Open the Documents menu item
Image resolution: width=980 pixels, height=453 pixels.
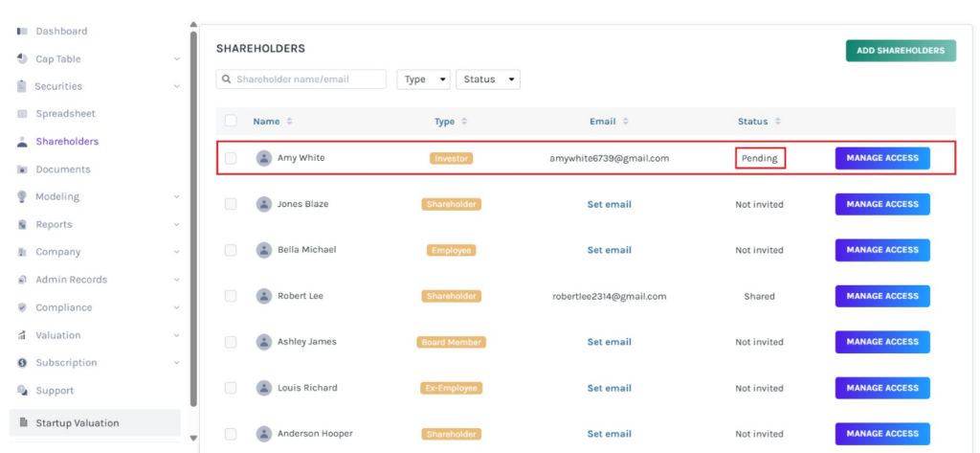point(63,170)
